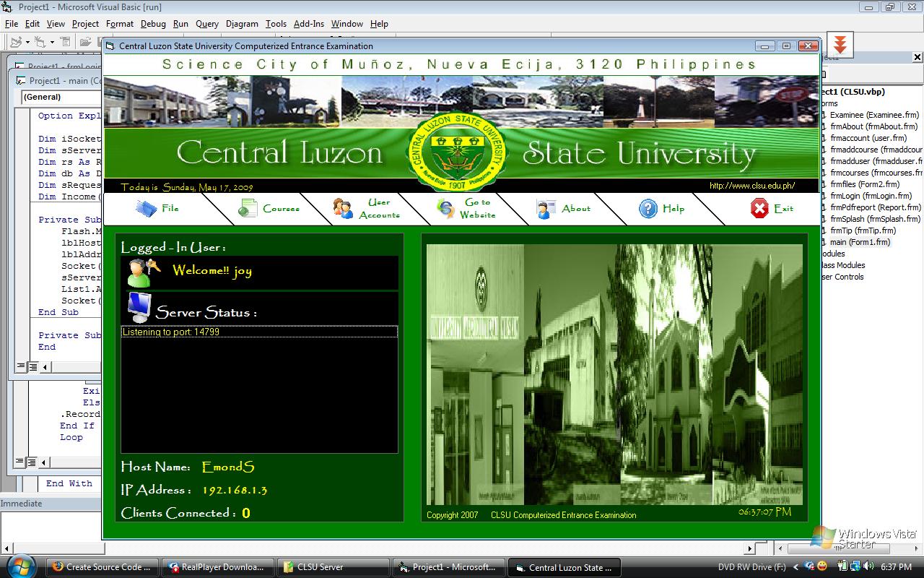Open the Edit menu
The image size is (924, 578).
pyautogui.click(x=32, y=24)
